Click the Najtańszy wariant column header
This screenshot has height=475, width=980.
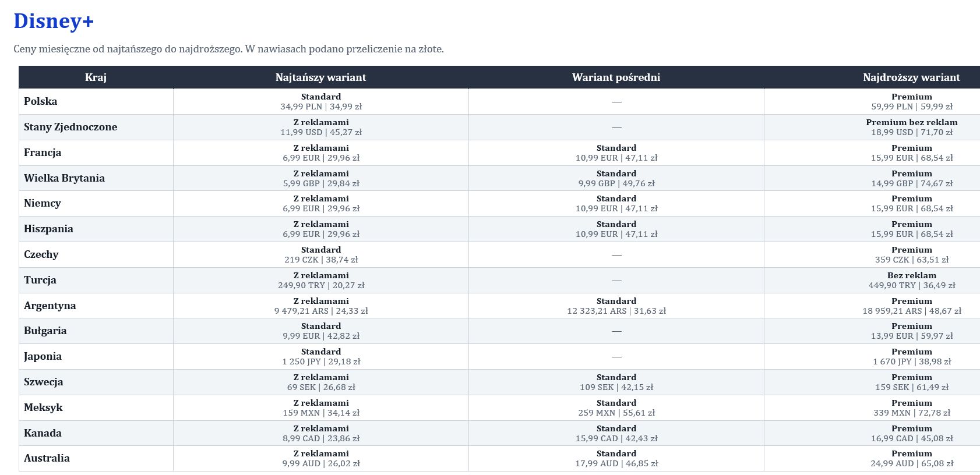pos(321,77)
